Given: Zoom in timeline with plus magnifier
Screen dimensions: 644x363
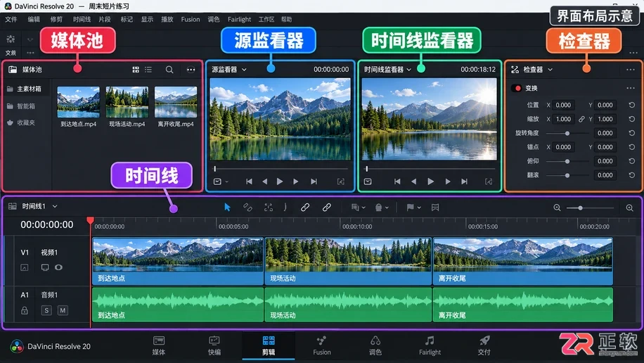Looking at the screenshot, I should click(629, 208).
